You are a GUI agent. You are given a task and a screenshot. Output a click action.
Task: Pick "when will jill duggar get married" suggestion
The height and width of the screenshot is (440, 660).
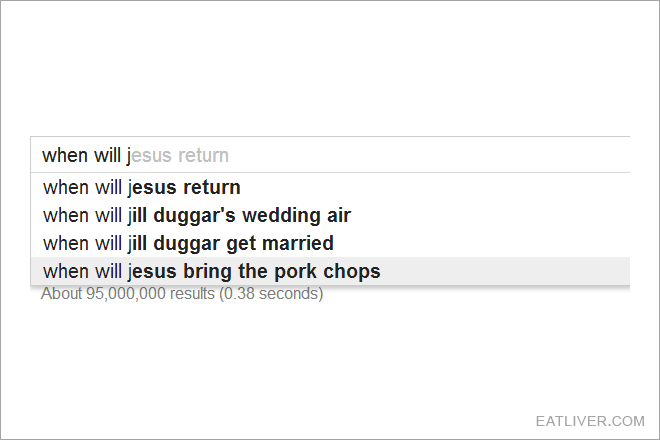pyautogui.click(x=330, y=243)
